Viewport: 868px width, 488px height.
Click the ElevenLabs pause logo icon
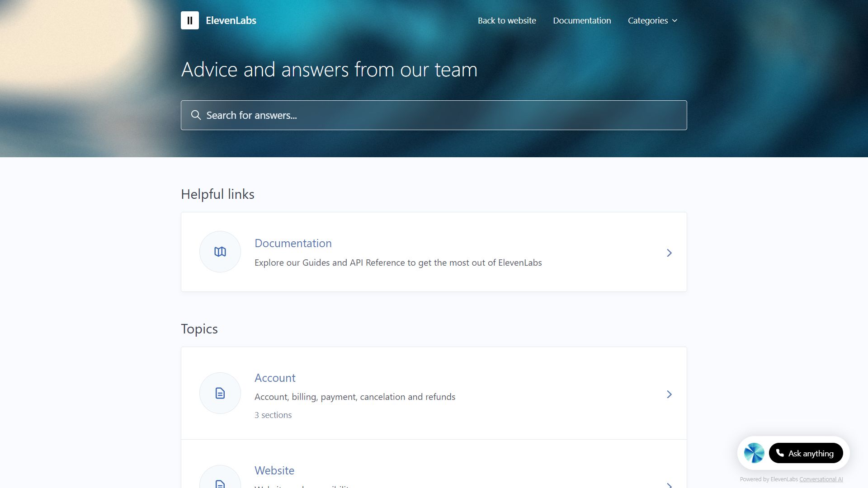coord(190,20)
